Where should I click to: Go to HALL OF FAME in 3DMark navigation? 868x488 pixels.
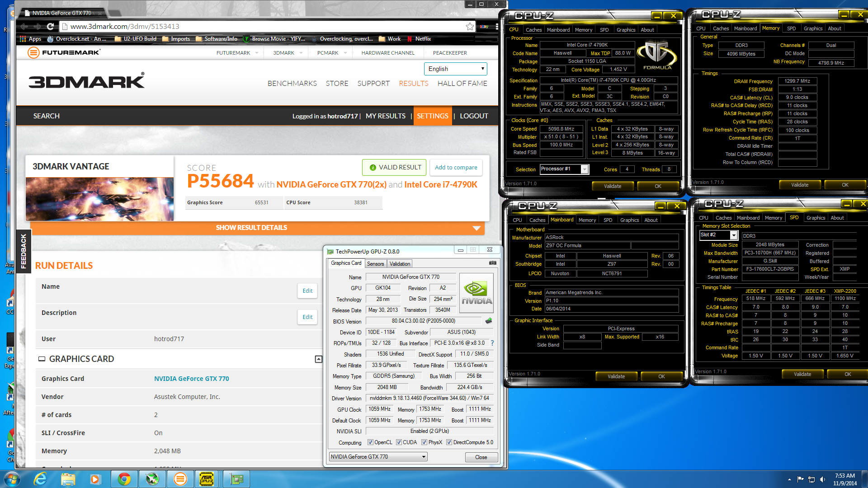[462, 84]
